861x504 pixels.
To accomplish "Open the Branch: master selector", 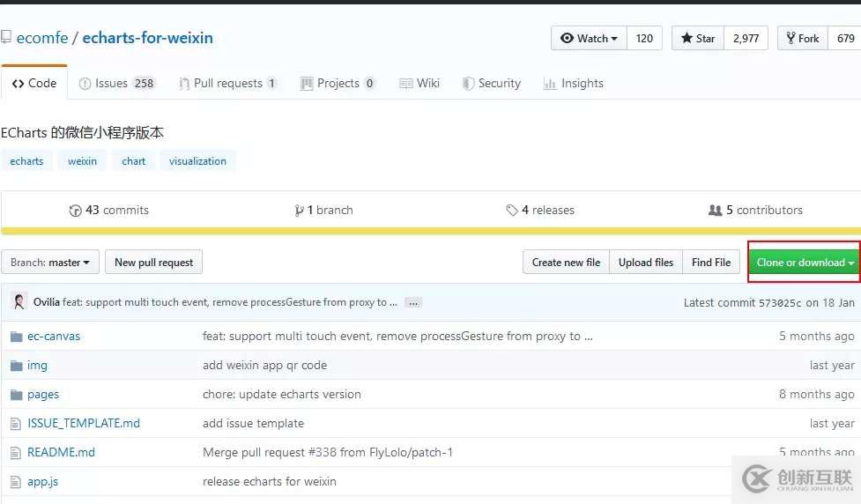I will click(x=50, y=263).
